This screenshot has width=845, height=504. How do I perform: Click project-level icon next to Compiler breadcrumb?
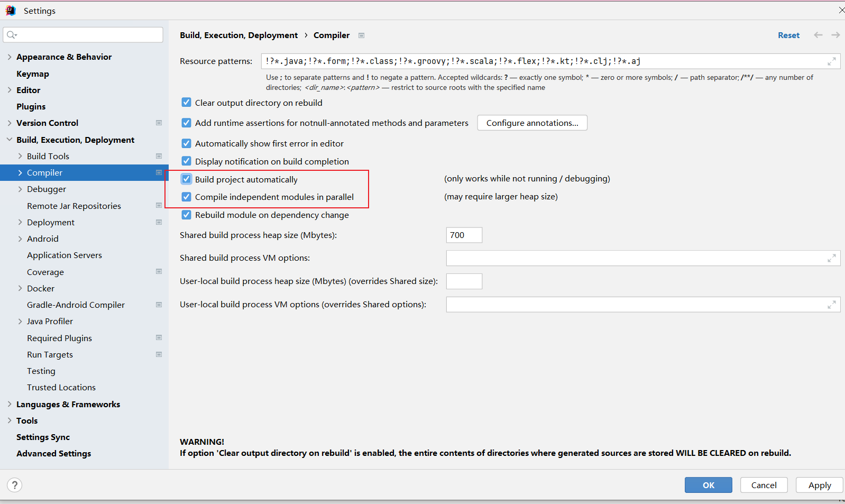362,35
